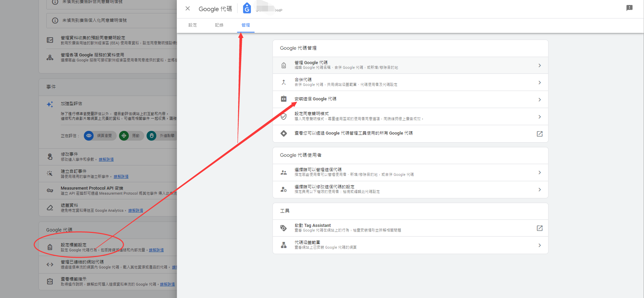
Task: Click the 設定同意聲明模式 shield icon
Action: coord(284,116)
